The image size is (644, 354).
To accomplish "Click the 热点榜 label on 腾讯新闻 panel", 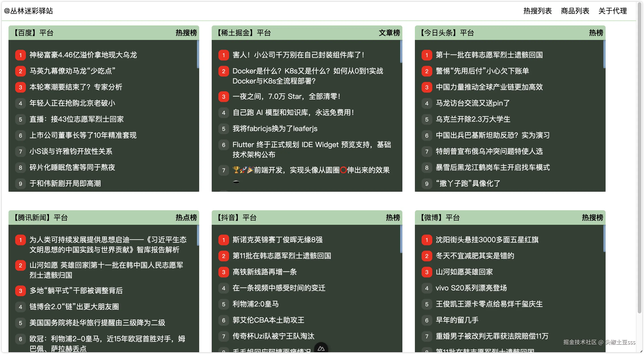I will (186, 218).
